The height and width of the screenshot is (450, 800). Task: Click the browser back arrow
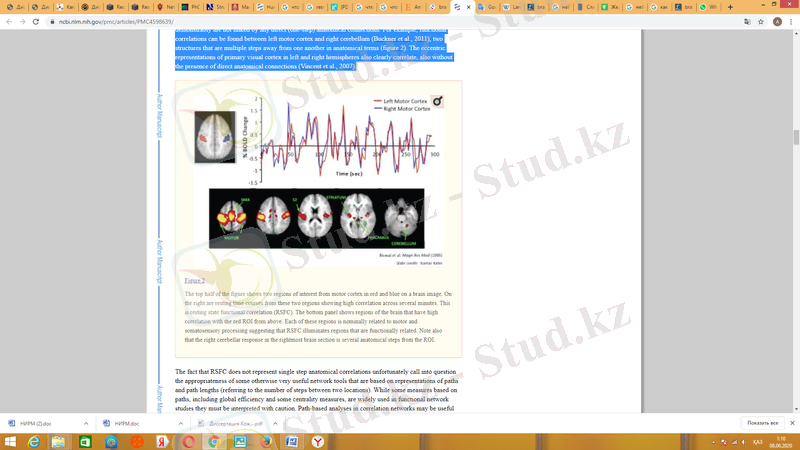(8, 20)
